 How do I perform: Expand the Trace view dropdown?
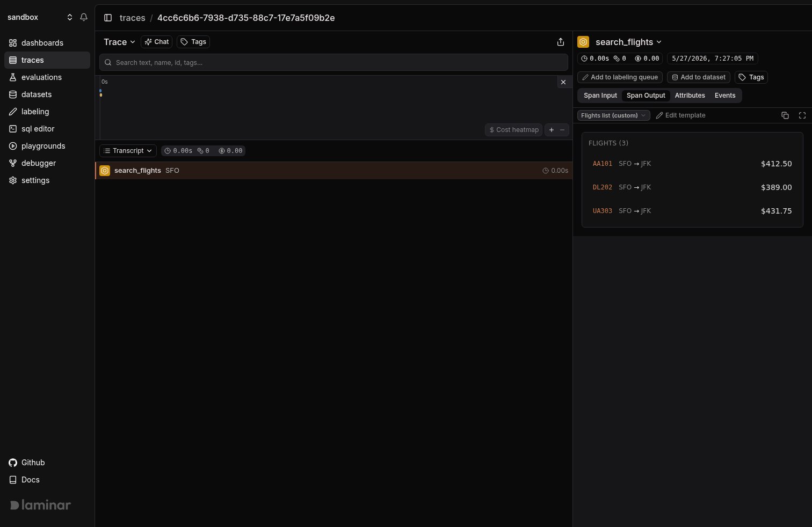[x=119, y=42]
